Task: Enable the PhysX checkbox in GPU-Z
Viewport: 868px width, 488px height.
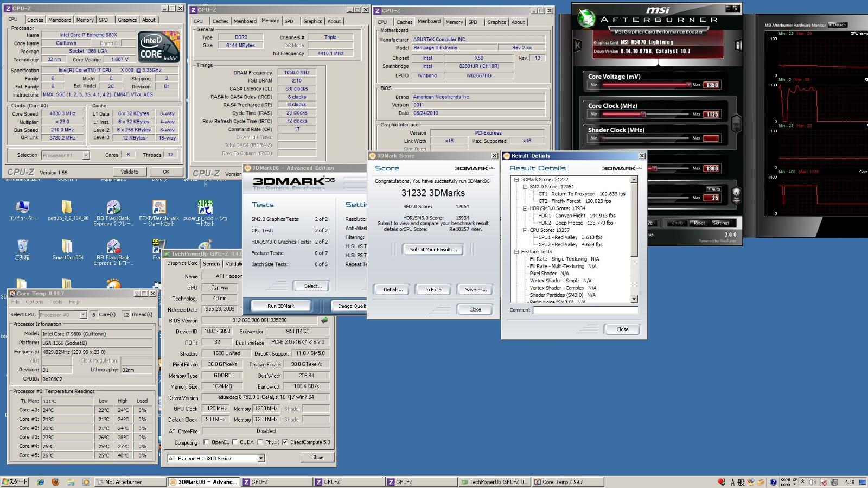Action: click(x=260, y=442)
